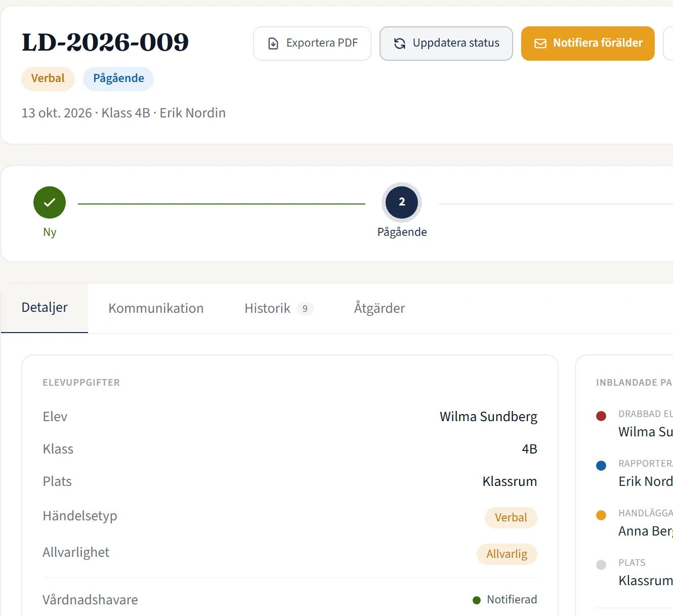Click the green checkmark Ny step
This screenshot has width=673, height=616.
coord(50,202)
